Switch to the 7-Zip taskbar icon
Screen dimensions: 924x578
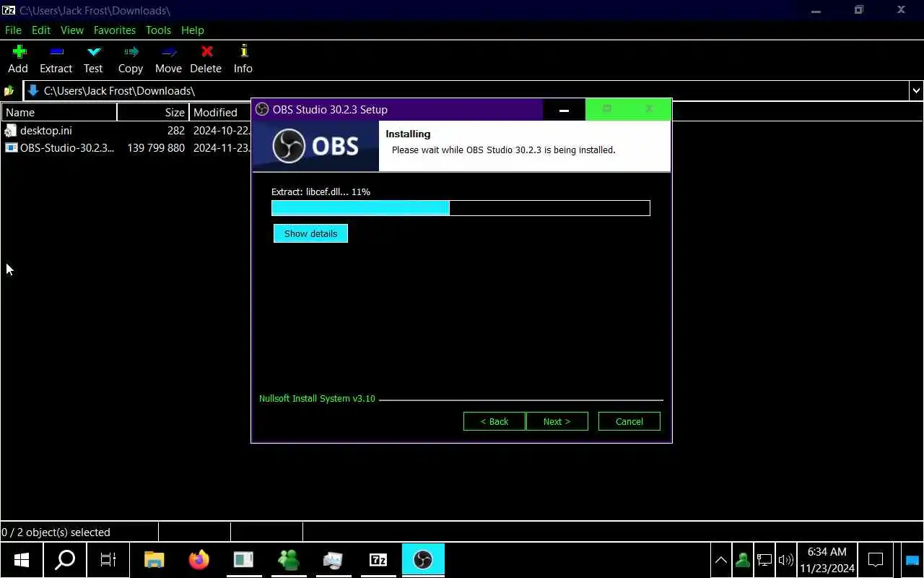(378, 559)
